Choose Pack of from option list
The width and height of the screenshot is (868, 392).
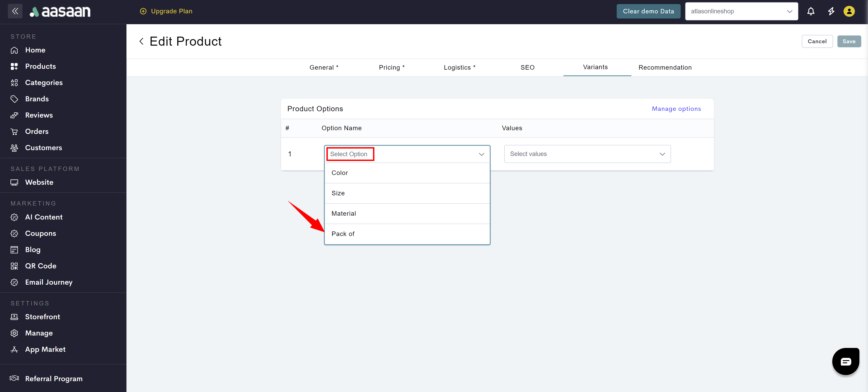click(x=343, y=234)
